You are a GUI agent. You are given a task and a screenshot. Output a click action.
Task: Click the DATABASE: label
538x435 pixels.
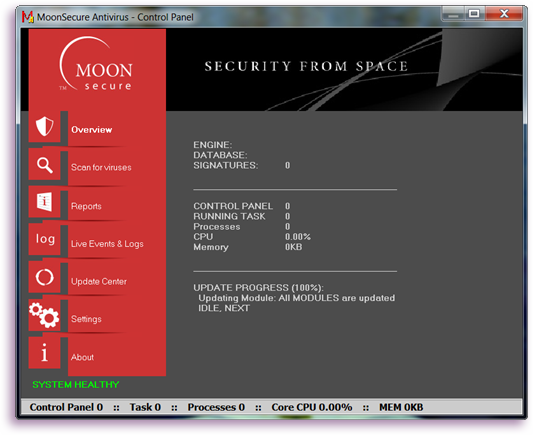coord(220,155)
